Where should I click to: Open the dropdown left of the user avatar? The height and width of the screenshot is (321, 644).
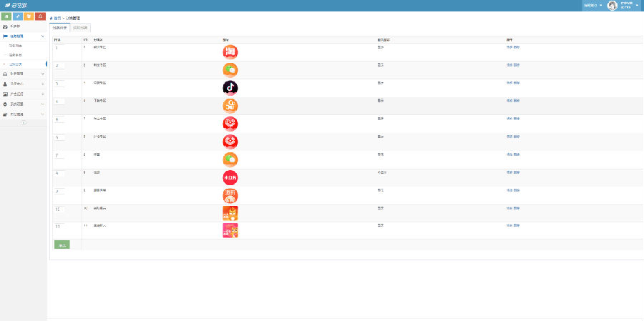592,5
